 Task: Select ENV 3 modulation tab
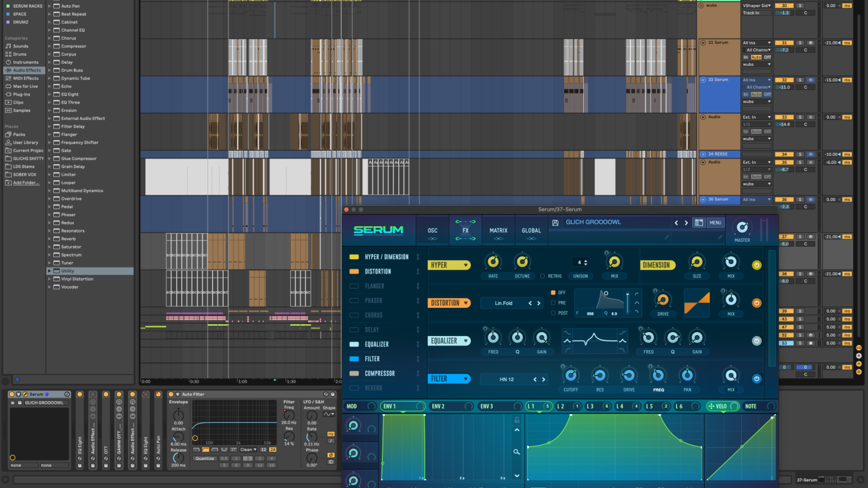(500, 406)
